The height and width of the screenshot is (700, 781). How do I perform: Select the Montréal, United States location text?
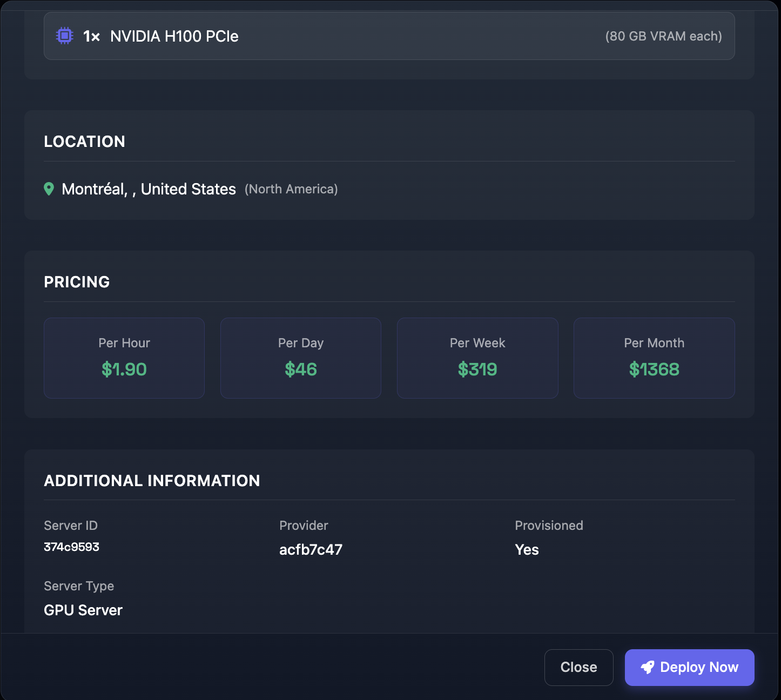click(x=149, y=189)
